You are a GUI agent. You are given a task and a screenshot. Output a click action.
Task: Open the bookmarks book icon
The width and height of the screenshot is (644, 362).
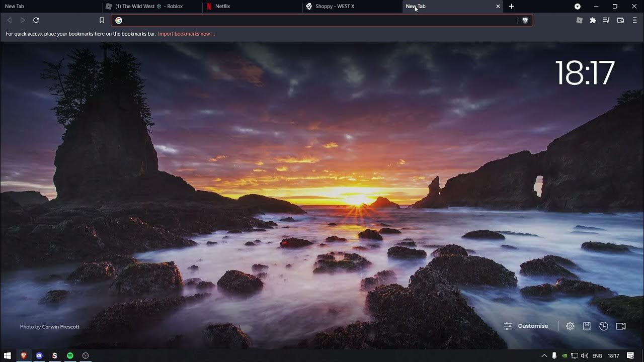tap(587, 326)
